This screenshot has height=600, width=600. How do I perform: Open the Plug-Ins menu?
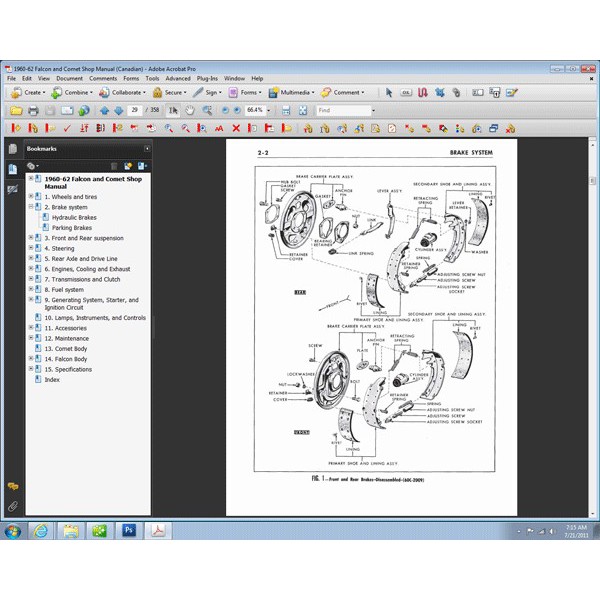click(207, 78)
